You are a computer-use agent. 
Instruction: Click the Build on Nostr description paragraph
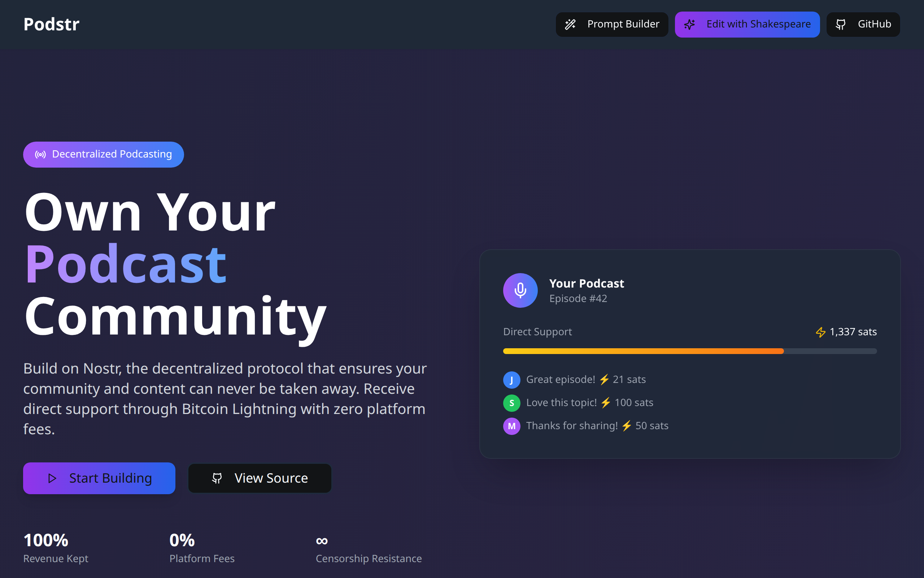coord(225,399)
